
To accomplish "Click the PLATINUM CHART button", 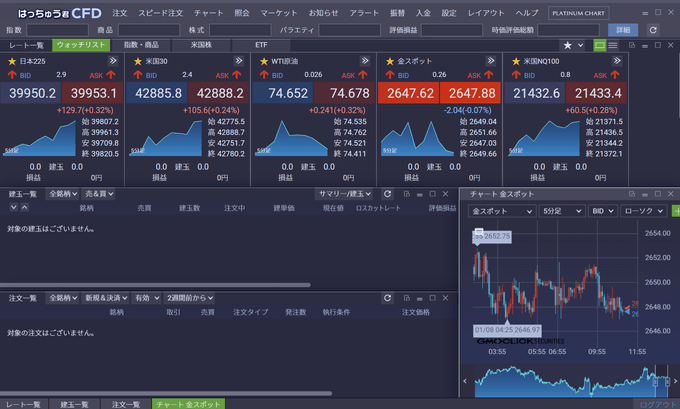I will [x=578, y=13].
